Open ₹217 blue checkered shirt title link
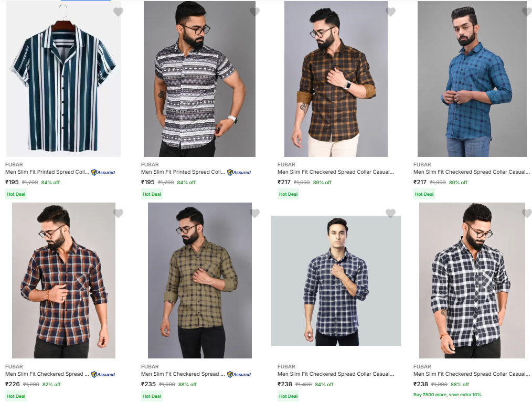Image resolution: width=532 pixels, height=402 pixels. click(x=471, y=172)
